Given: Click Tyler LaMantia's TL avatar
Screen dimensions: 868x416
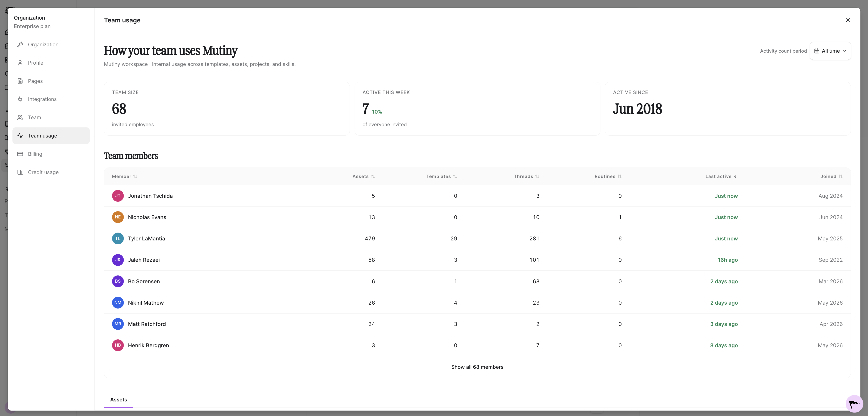Looking at the screenshot, I should click(x=118, y=238).
